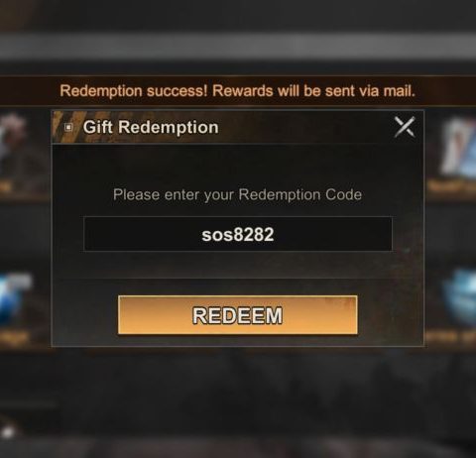The width and height of the screenshot is (476, 458).
Task: Click the blurred orange label under upper-left item
Action: tap(6, 187)
